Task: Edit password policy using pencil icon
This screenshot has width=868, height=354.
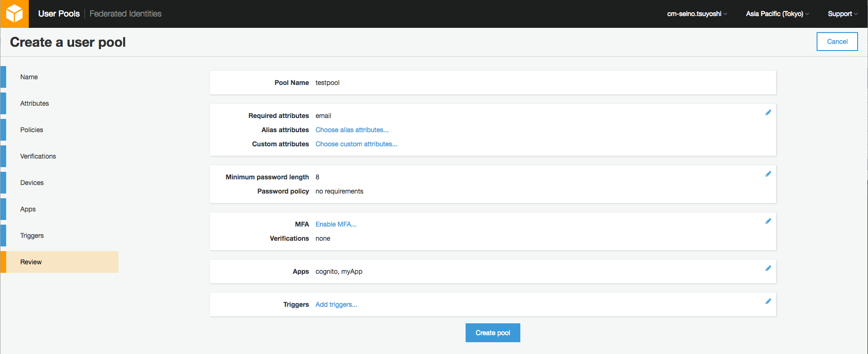Action: 768,174
